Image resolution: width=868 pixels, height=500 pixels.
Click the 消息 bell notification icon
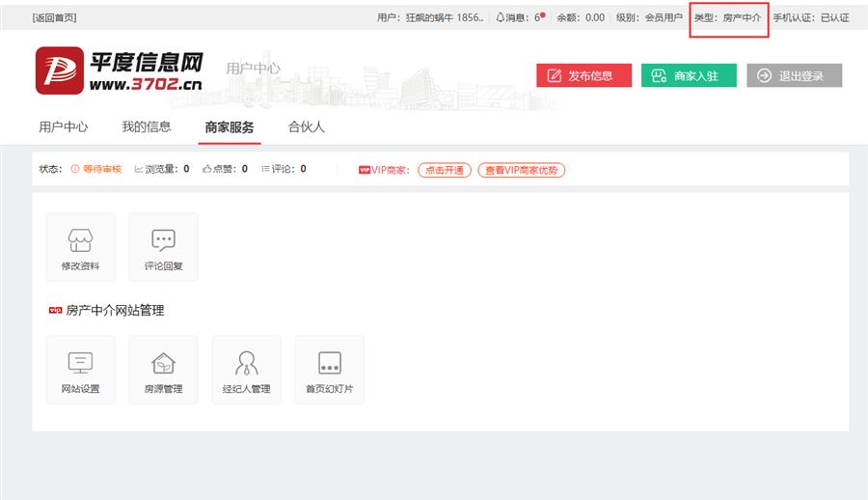501,17
